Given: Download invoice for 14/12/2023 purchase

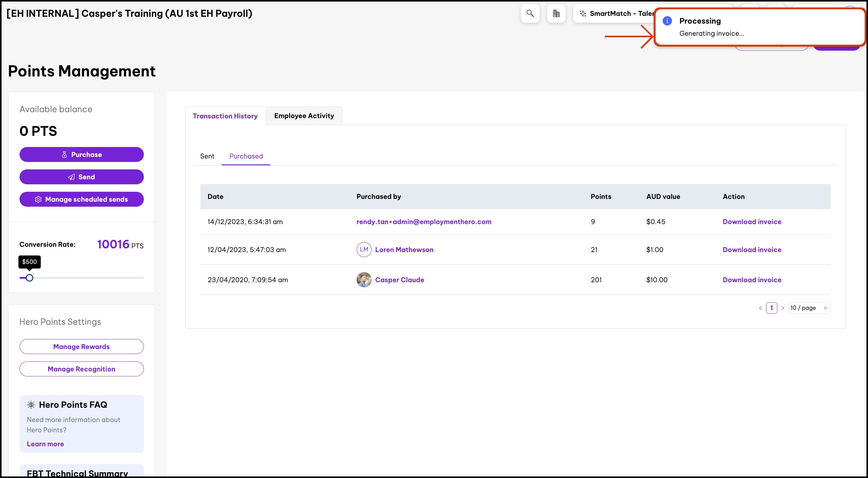Looking at the screenshot, I should click(752, 222).
